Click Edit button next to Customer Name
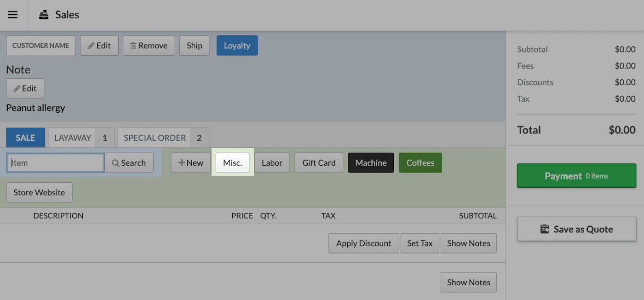644x300 pixels. 99,46
